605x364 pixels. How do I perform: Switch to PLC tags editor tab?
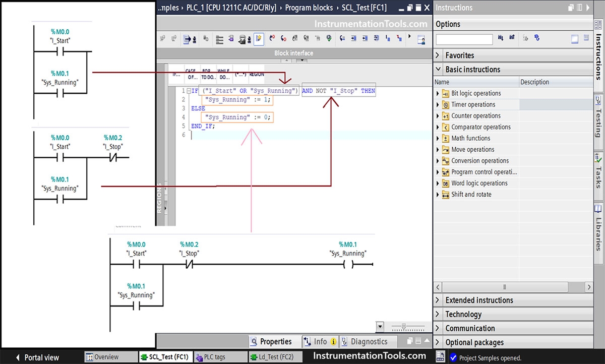click(x=220, y=357)
